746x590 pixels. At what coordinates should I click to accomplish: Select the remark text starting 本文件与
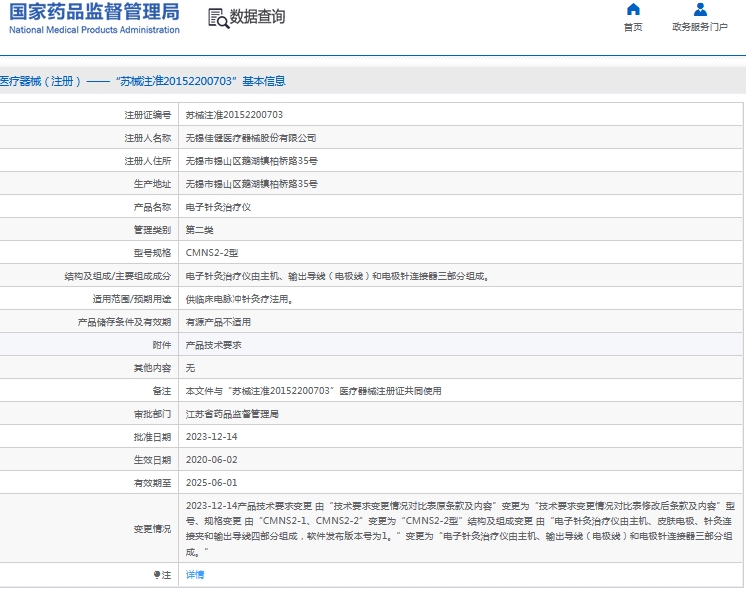(x=314, y=391)
